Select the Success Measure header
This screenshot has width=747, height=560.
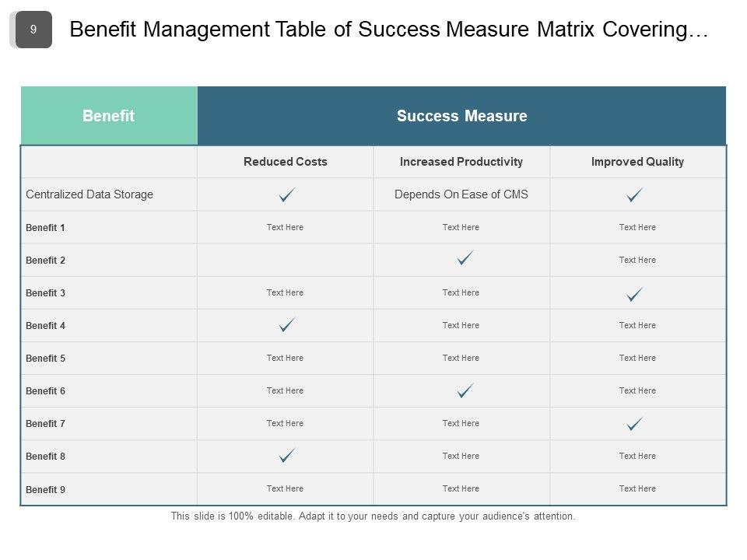[x=461, y=116]
